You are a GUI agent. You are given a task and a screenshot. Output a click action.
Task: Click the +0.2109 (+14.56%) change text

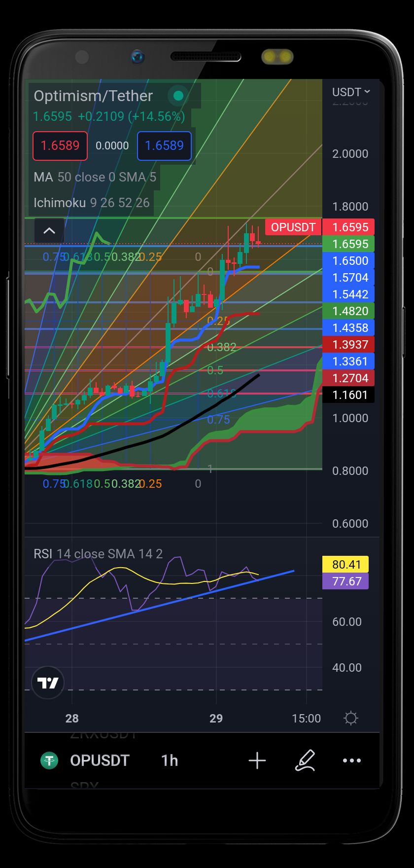coord(132,117)
